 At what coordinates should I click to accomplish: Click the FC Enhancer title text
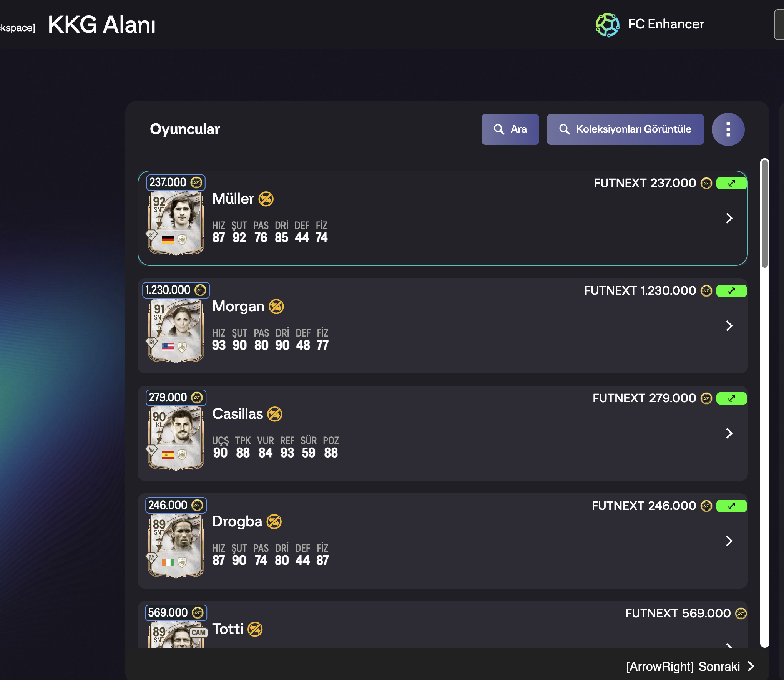click(666, 24)
